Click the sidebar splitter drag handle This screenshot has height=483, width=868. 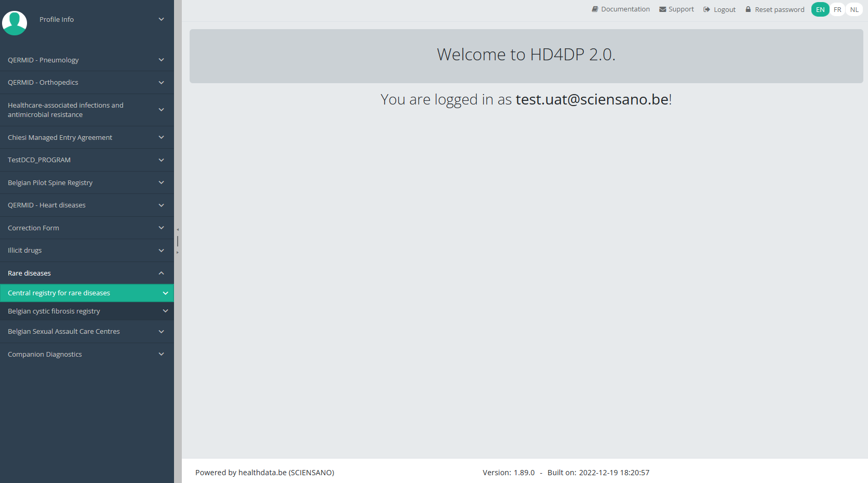pos(178,241)
